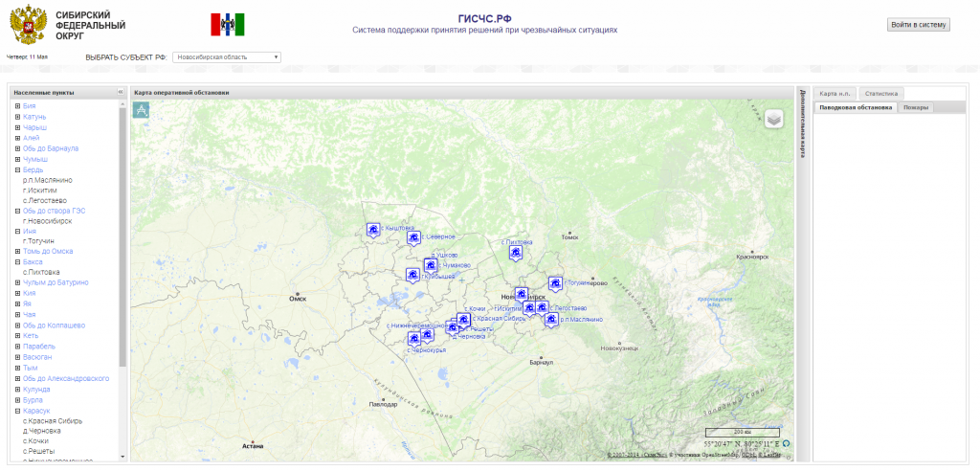Switch to the Пожары tab
980x471 pixels.
coord(916,107)
